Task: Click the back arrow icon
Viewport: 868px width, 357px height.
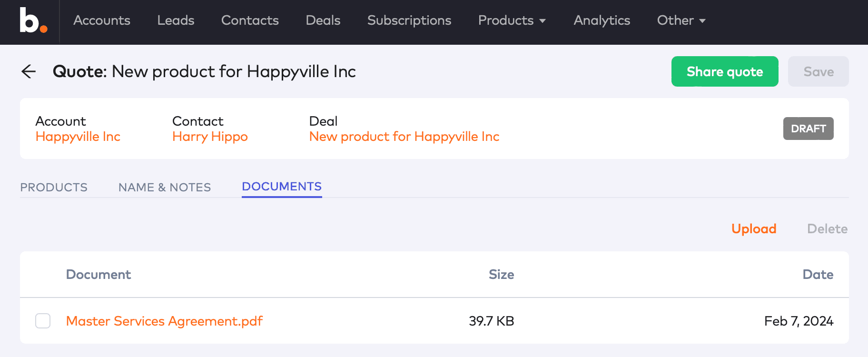Action: pos(29,71)
